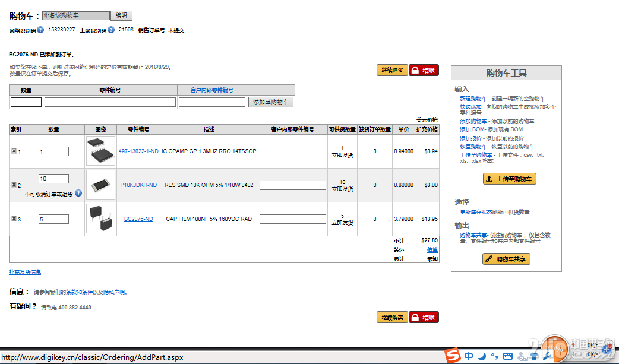Click 购物车共享 text link under 输出
Image resolution: width=619 pixels, height=364 pixels.
pyautogui.click(x=473, y=235)
